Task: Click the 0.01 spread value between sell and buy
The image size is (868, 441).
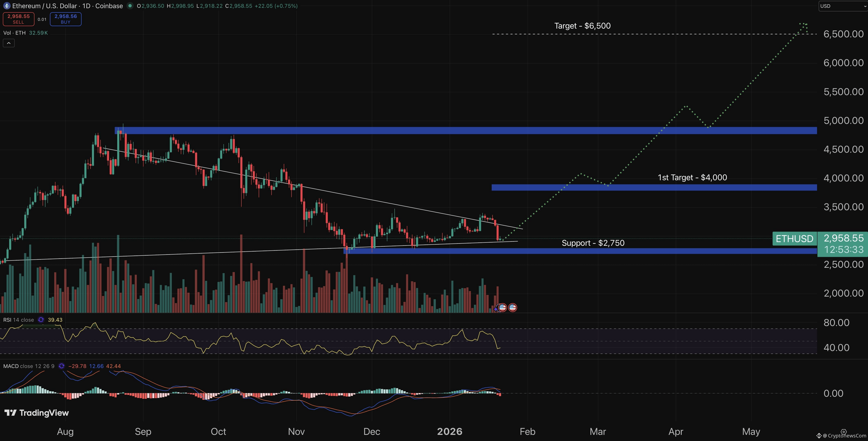Action: point(42,19)
